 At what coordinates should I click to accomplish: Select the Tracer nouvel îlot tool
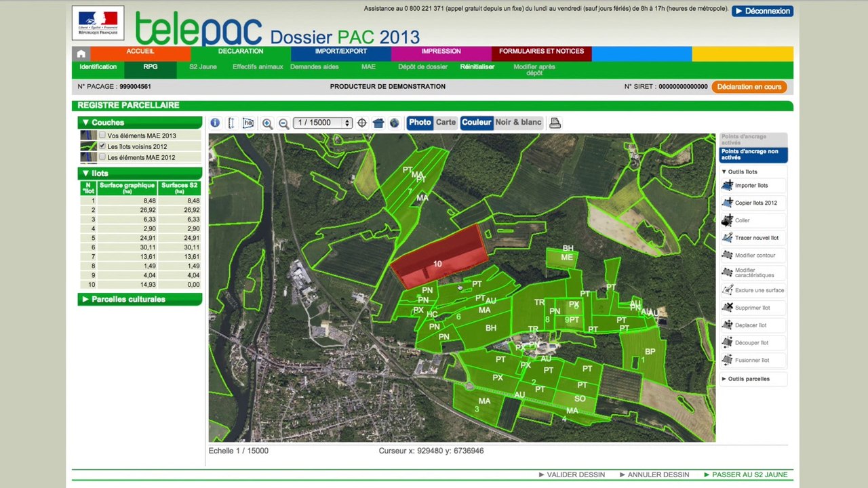point(753,238)
